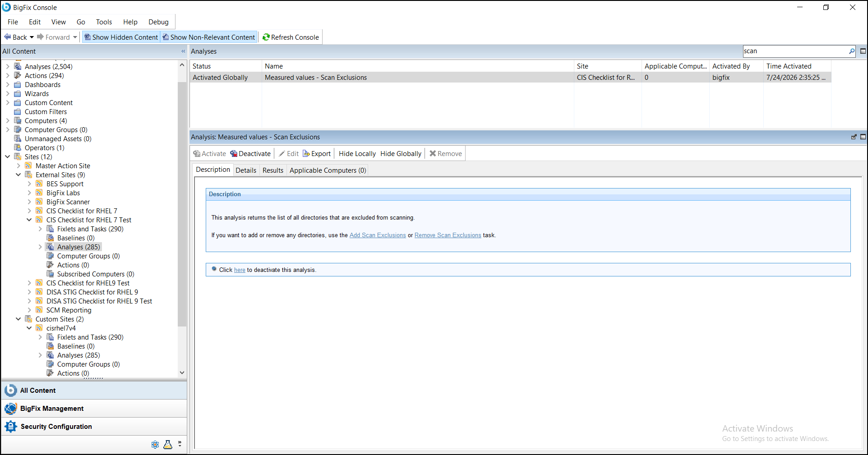Collapse the Custom Sites (2) node
Screen dimensions: 868x455
pyautogui.click(x=18, y=319)
